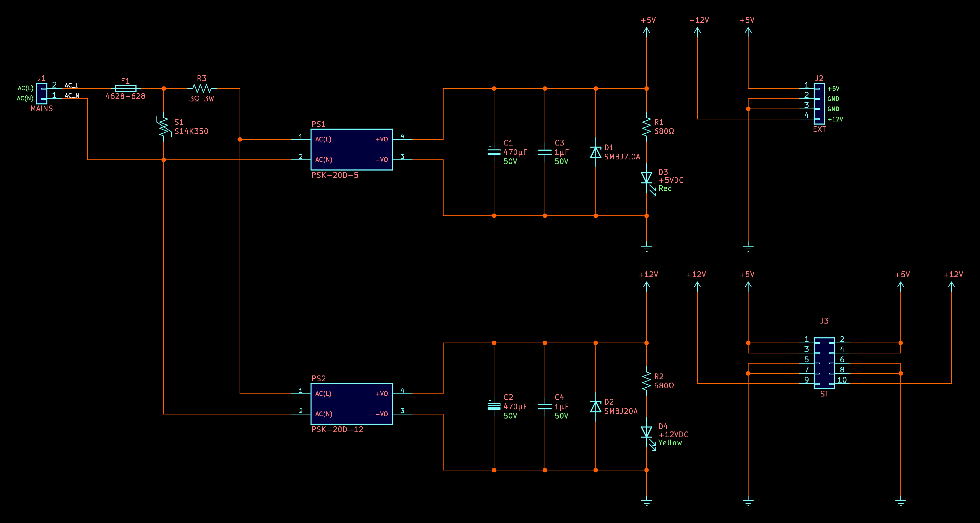The image size is (980, 523).
Task: Select the R2 680Ω resistor symbol
Action: (x=646, y=381)
